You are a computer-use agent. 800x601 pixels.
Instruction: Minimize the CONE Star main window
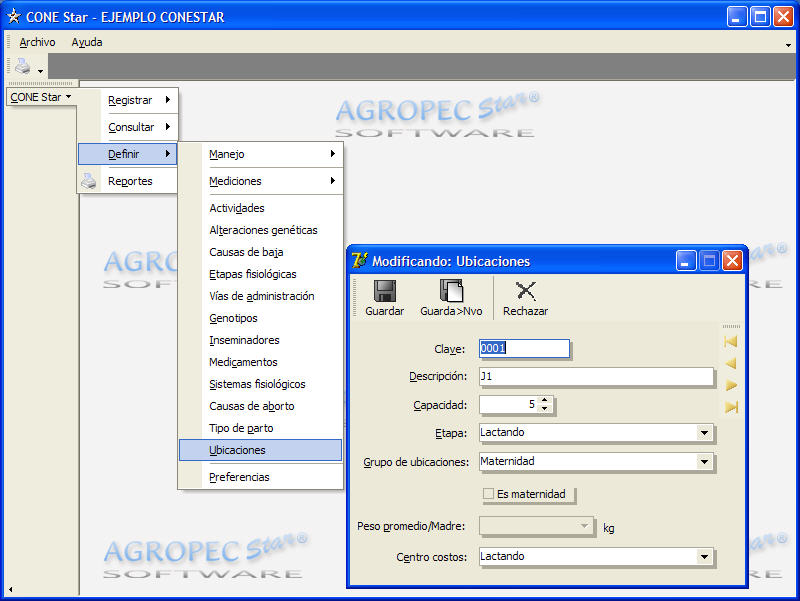736,17
